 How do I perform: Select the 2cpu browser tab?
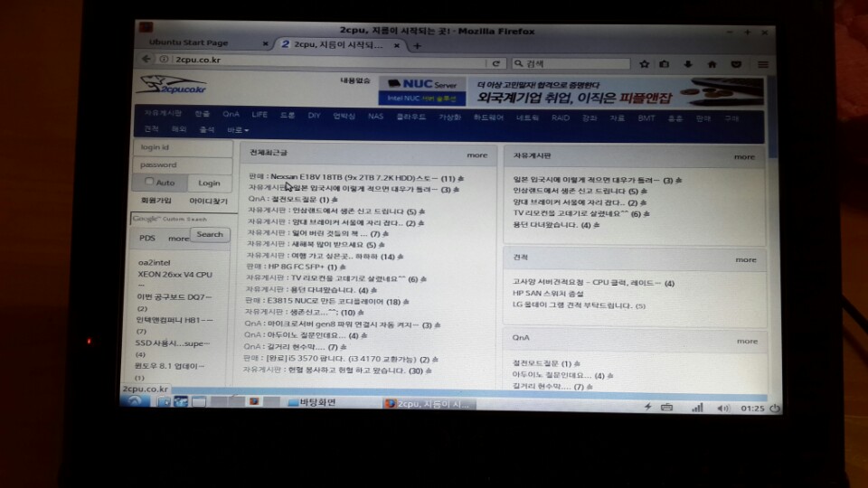[337, 45]
